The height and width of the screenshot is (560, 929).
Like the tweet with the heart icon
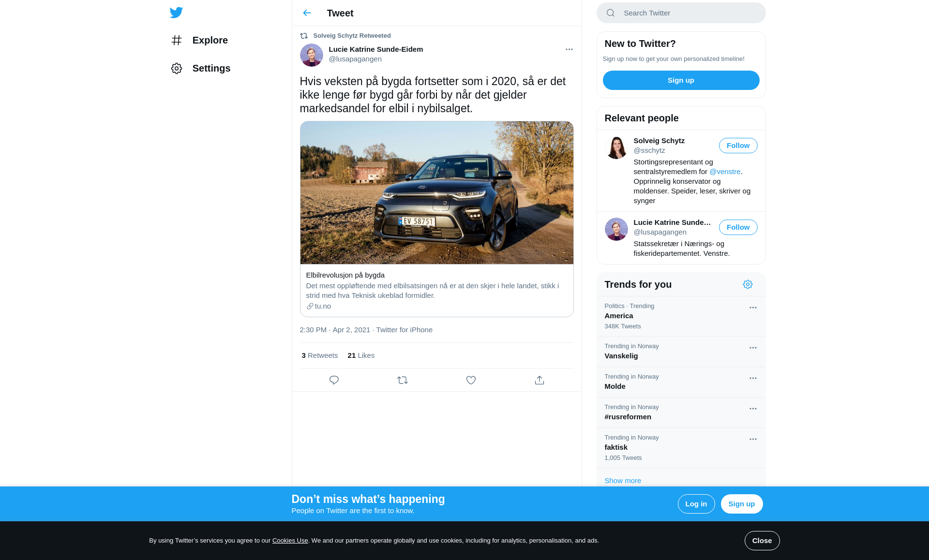471,380
